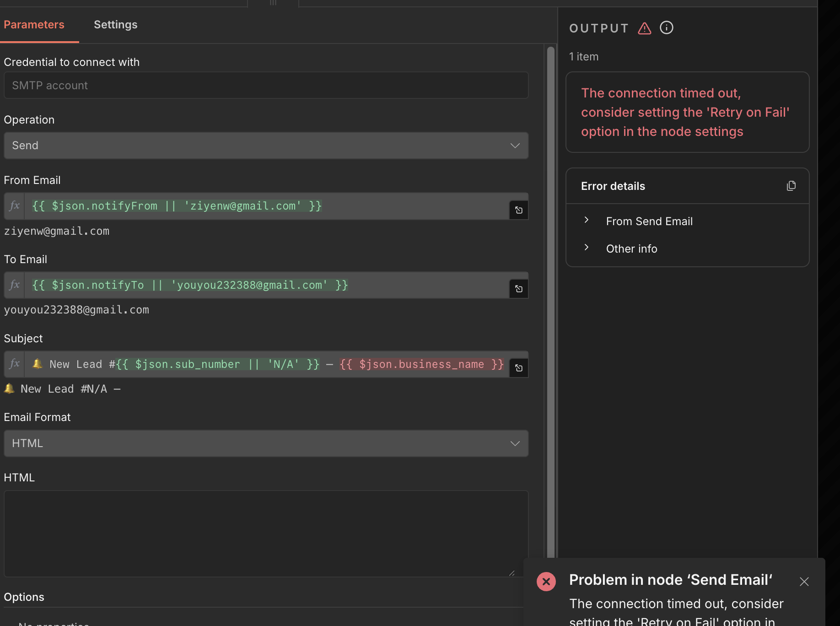
Task: Open the Operation dropdown showing Send
Action: click(266, 146)
